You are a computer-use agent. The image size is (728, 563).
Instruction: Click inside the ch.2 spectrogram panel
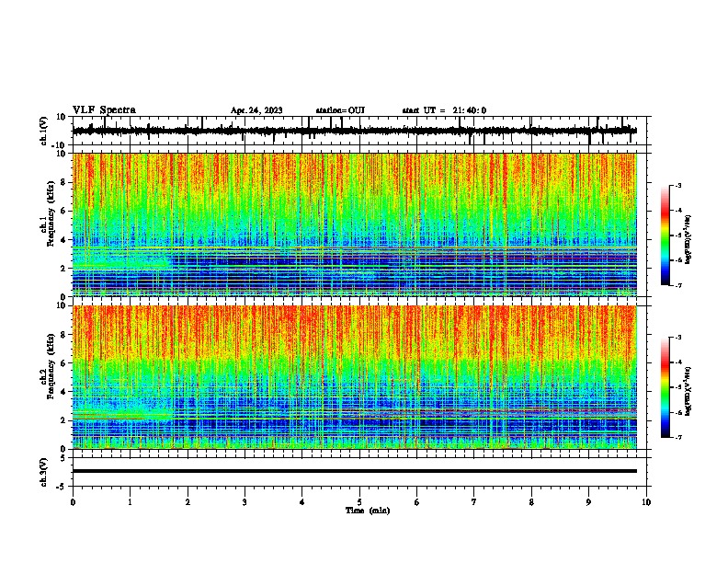354,377
